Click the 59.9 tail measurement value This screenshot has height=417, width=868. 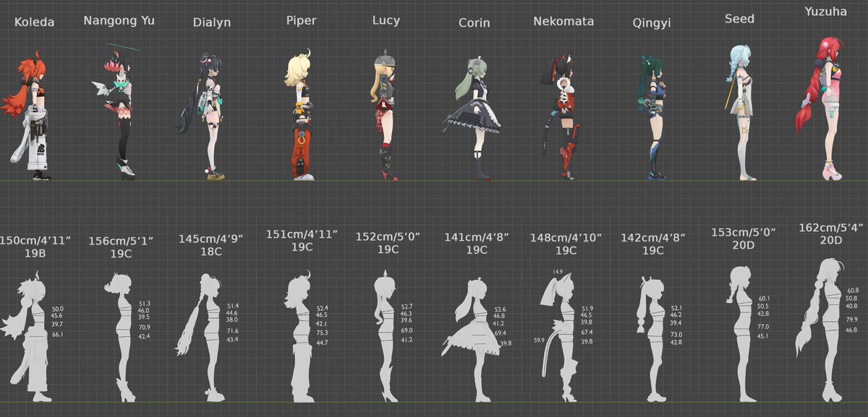540,340
